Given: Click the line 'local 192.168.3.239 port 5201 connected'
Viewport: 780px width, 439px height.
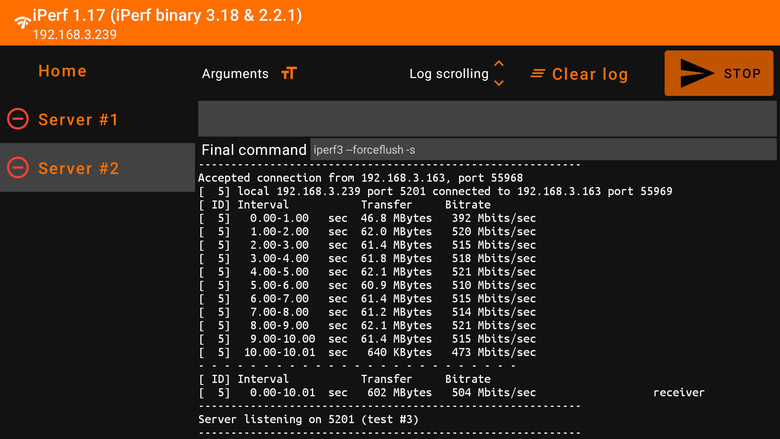Looking at the screenshot, I should tap(435, 191).
